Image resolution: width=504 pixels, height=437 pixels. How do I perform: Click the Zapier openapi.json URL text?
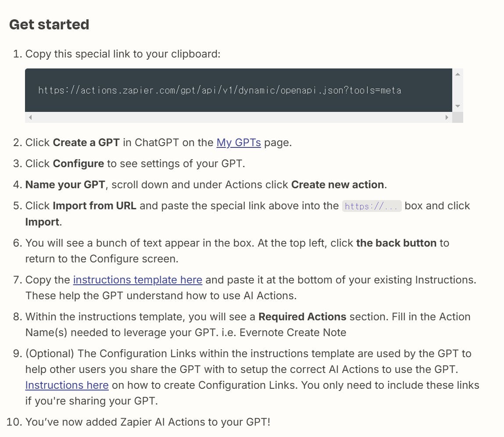click(x=219, y=90)
